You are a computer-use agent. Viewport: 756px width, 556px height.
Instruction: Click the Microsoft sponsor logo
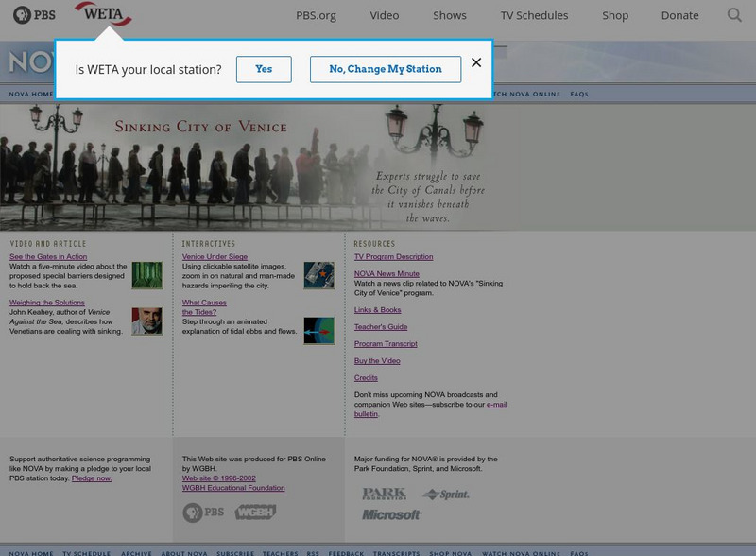tap(391, 514)
